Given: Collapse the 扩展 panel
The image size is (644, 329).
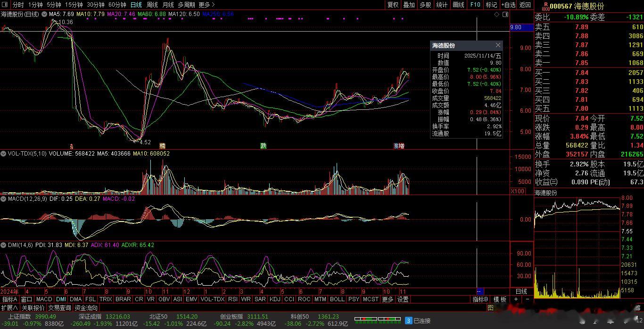Looking at the screenshot, I should (9, 308).
